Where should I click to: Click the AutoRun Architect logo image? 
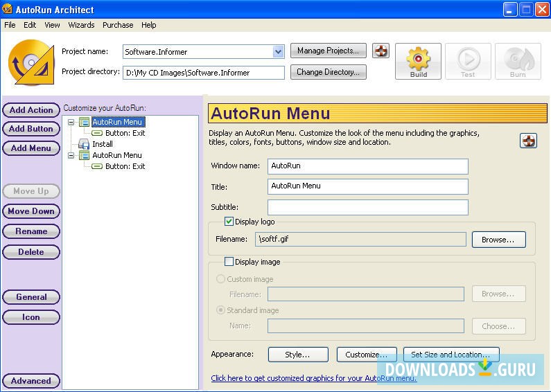point(32,62)
